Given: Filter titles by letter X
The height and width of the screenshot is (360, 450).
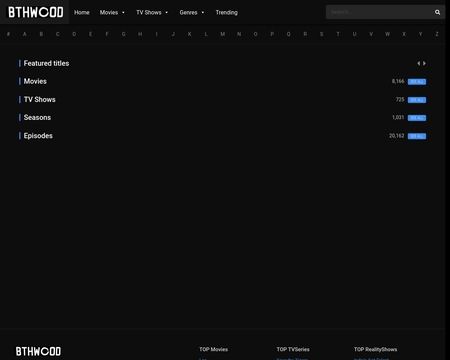Looking at the screenshot, I should (x=404, y=34).
